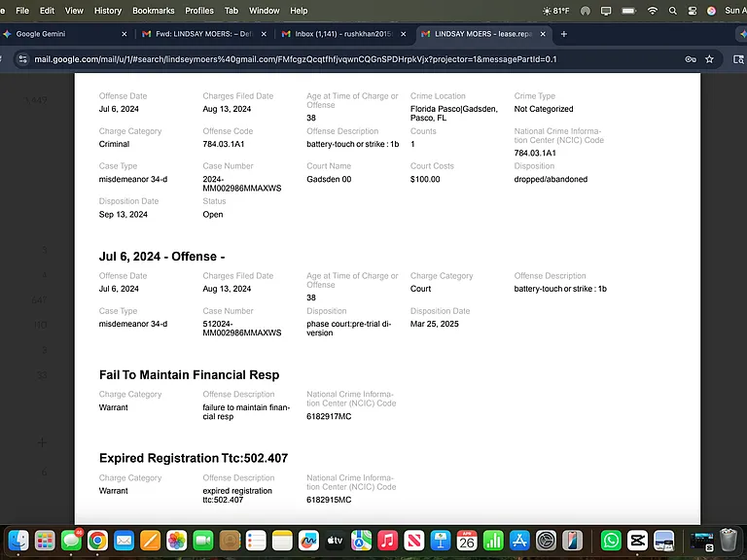Close the Fwd: LINDSAY MOERS tab

[264, 34]
